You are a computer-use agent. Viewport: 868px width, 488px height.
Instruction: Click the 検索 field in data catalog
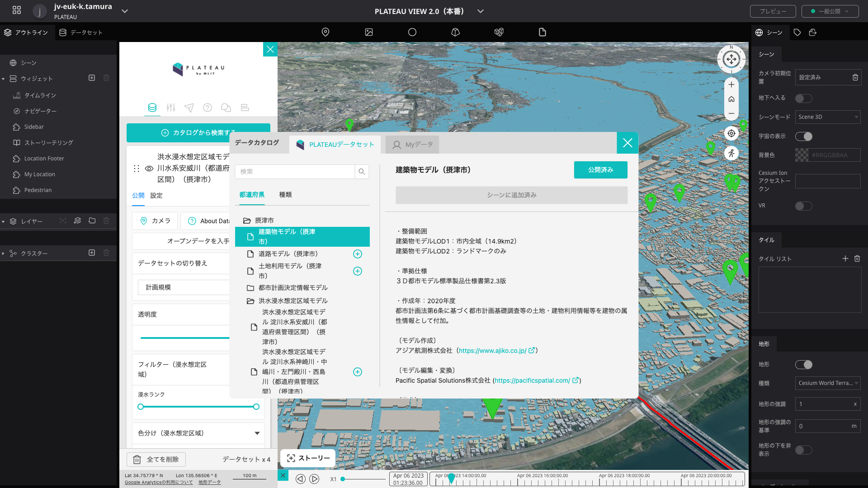tap(295, 172)
